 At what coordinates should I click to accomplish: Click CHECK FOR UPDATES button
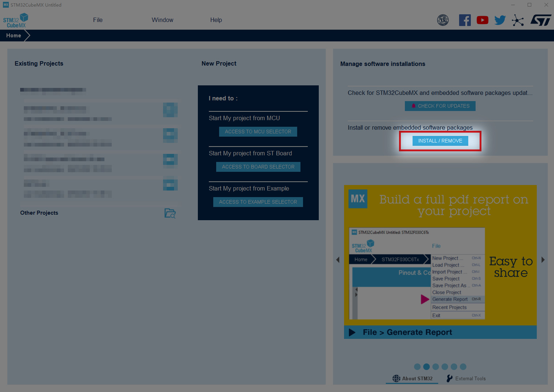click(x=440, y=106)
